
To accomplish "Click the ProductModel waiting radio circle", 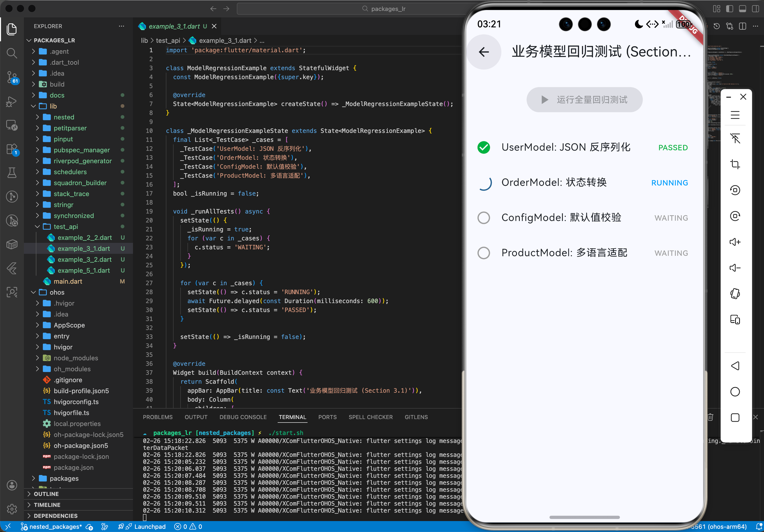I will (484, 253).
